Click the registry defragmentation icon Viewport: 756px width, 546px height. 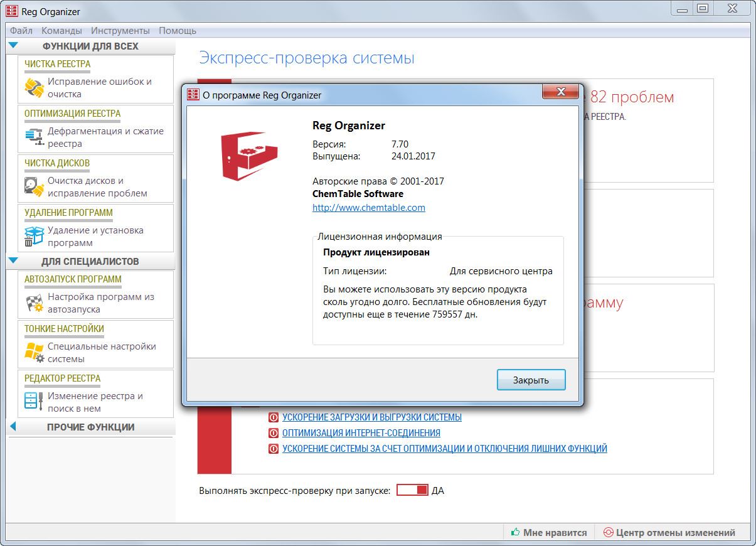point(34,137)
